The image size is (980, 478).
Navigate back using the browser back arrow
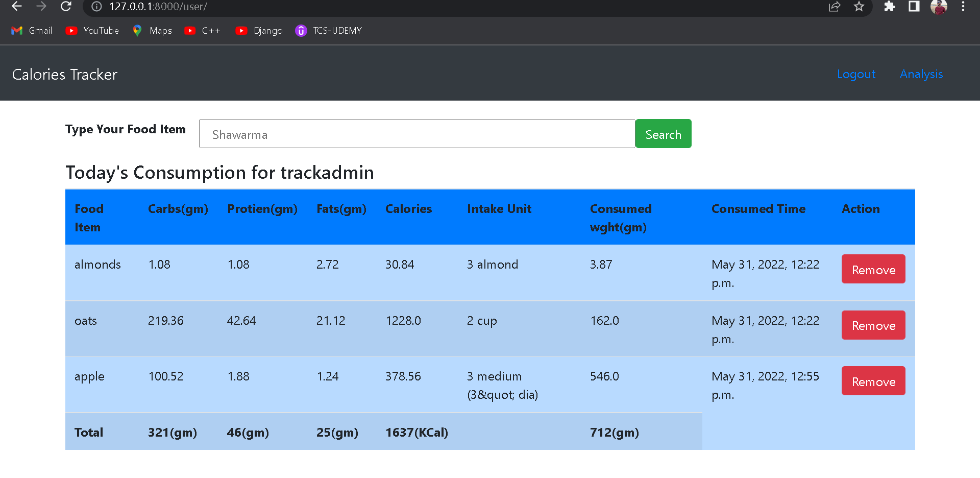click(16, 7)
